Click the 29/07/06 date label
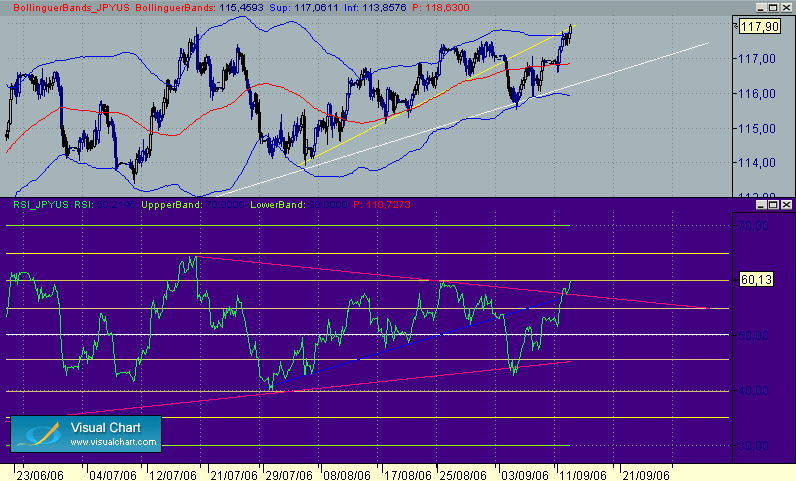This screenshot has height=481, width=796. (x=289, y=475)
